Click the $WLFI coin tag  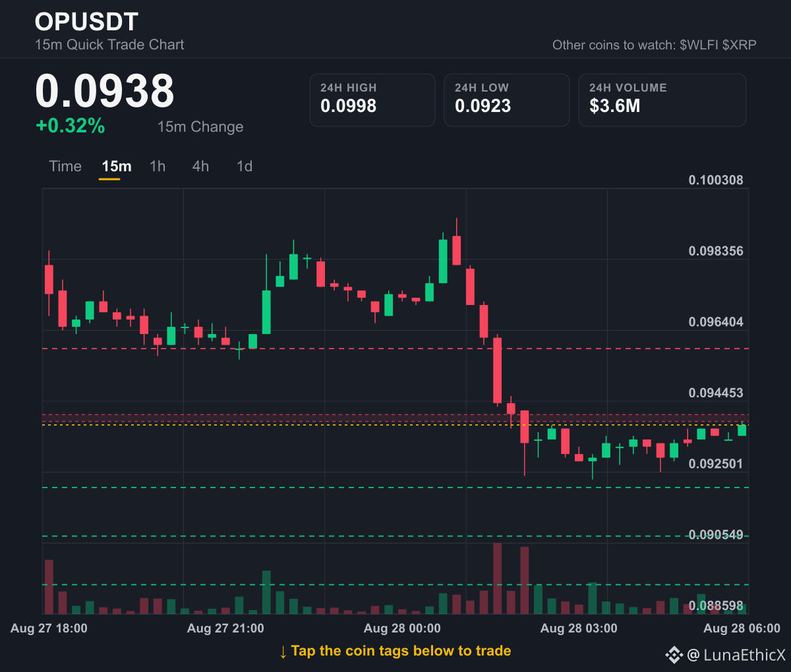tap(699, 45)
